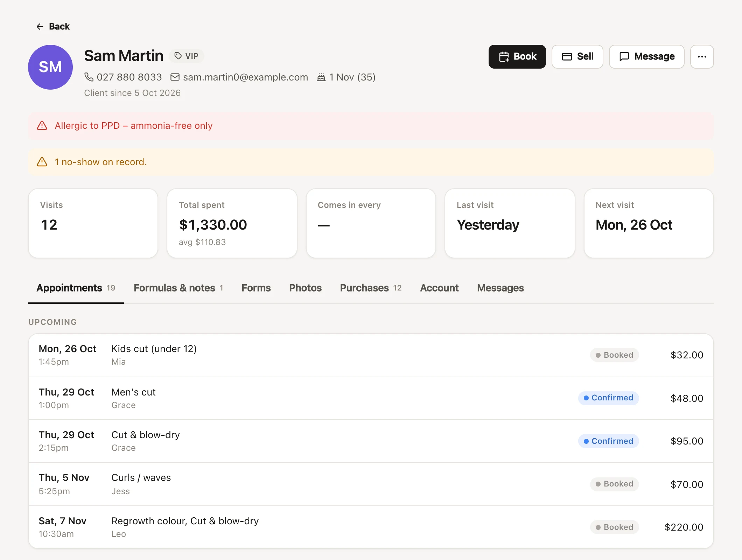Click the envelope email icon

click(175, 77)
